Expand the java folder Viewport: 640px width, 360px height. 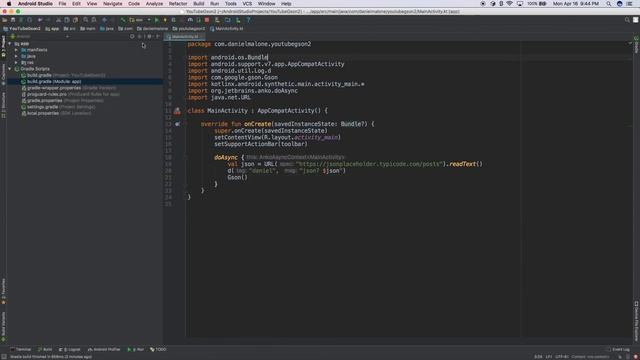[x=16, y=56]
